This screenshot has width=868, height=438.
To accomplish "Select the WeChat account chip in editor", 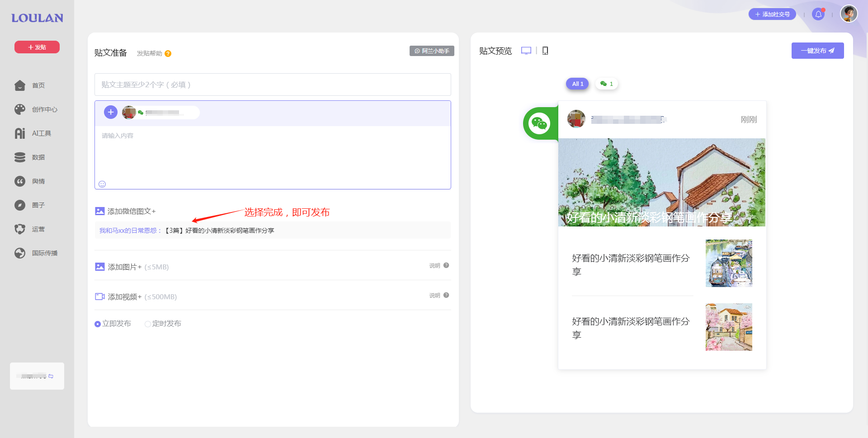I will [160, 113].
